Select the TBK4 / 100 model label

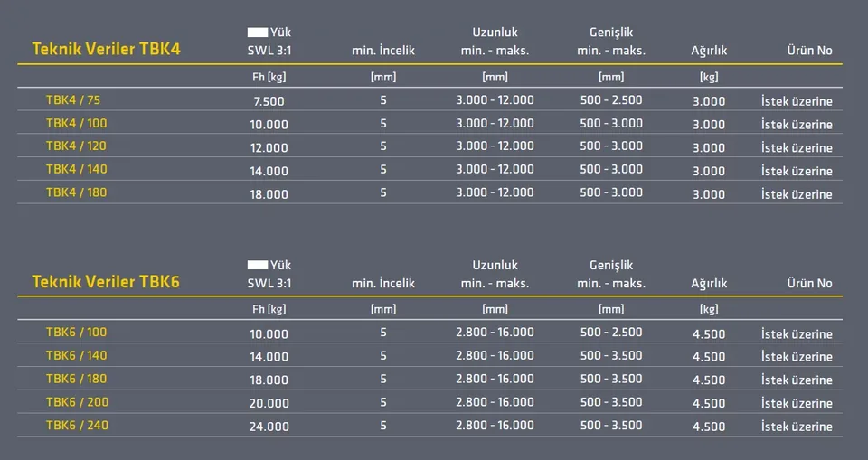(76, 124)
